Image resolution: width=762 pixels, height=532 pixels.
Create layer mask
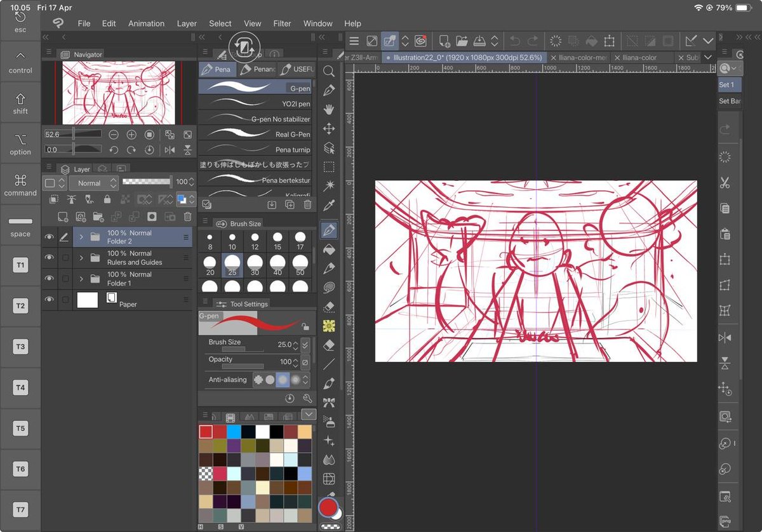[152, 216]
